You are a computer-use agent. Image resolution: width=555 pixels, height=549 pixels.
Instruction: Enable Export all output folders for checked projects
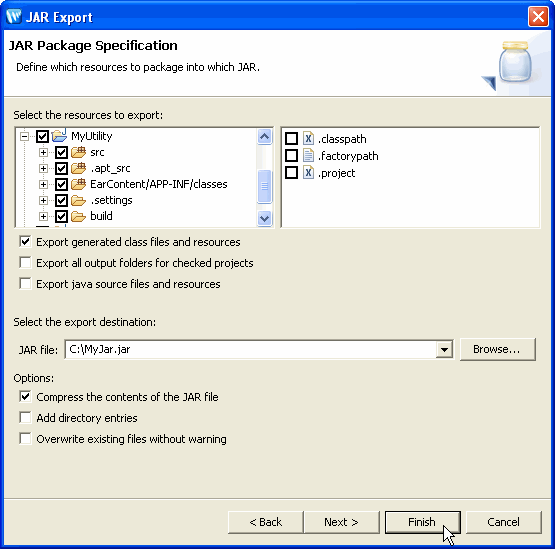[x=25, y=263]
